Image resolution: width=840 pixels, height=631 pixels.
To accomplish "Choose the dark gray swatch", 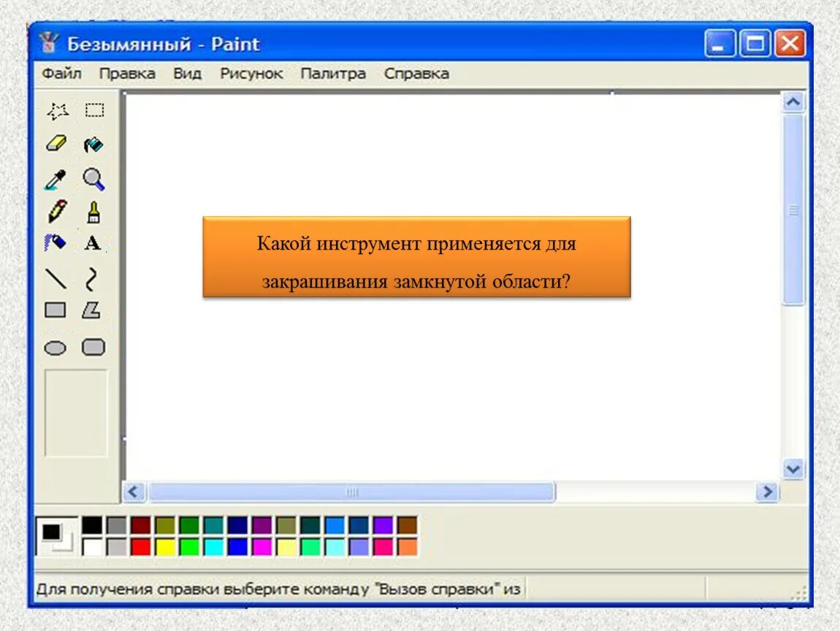I will (116, 525).
